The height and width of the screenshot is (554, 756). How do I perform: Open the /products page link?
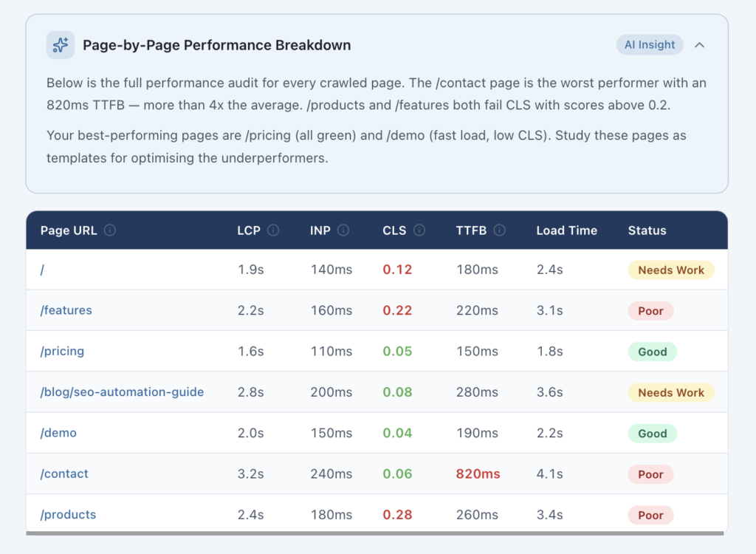68,514
